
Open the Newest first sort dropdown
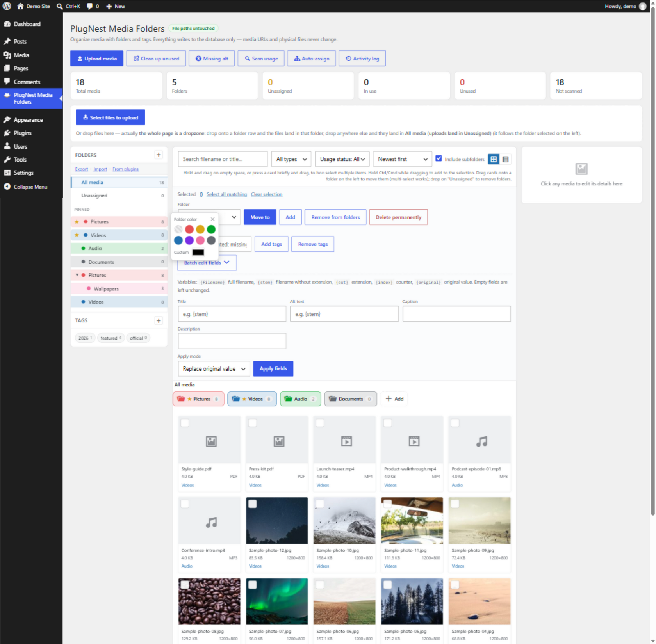(403, 159)
